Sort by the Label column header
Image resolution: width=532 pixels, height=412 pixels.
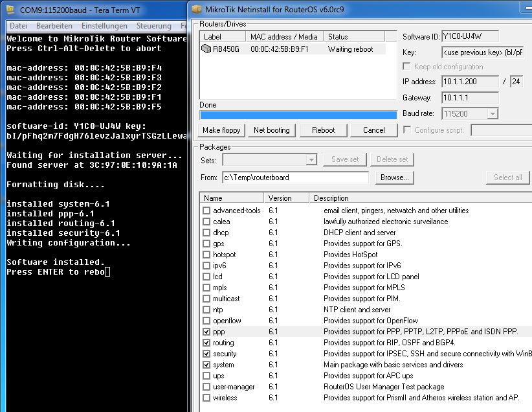(223, 36)
